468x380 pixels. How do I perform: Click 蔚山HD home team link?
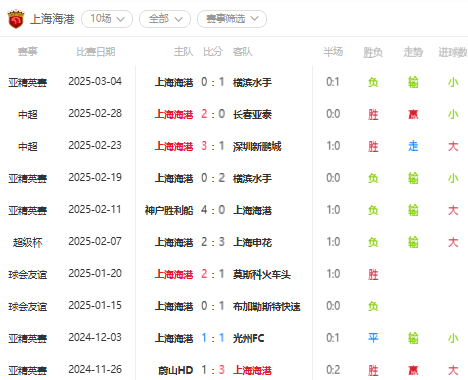pyautogui.click(x=175, y=370)
